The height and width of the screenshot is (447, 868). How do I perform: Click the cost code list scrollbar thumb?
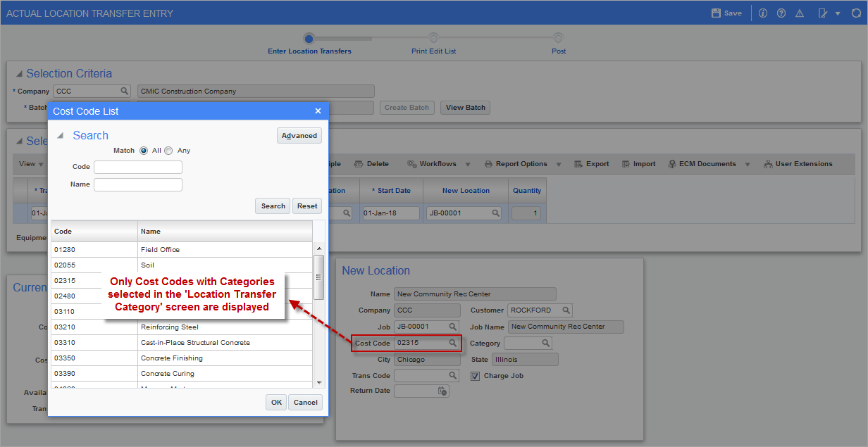click(318, 276)
